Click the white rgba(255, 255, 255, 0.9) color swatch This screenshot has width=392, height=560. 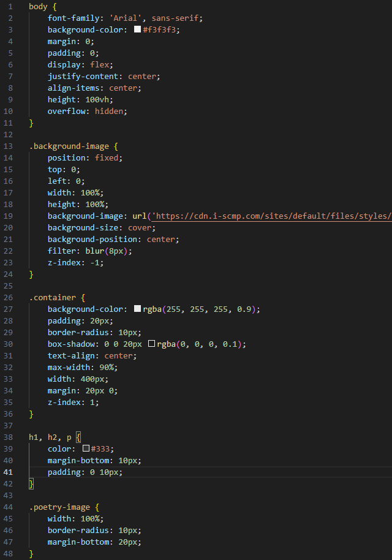[137, 309]
